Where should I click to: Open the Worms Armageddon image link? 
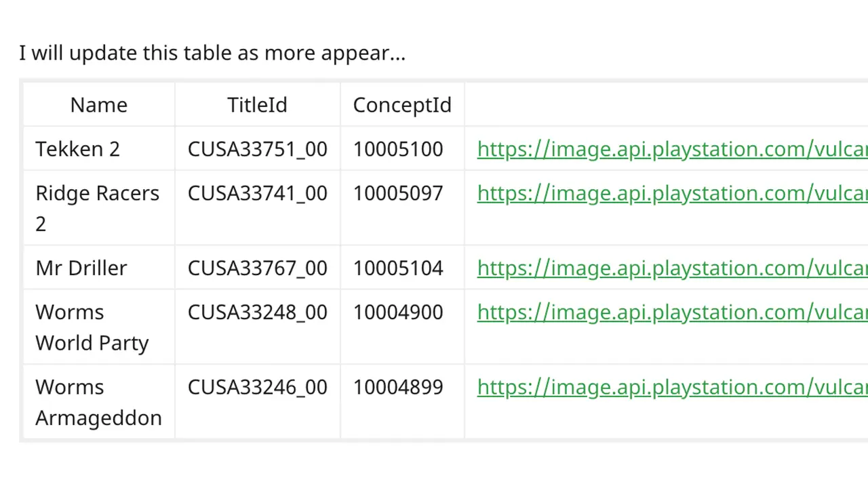(x=671, y=387)
